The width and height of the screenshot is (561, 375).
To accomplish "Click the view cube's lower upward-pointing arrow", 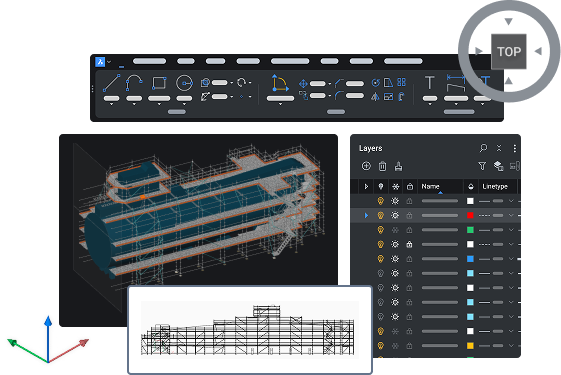I will [508, 81].
